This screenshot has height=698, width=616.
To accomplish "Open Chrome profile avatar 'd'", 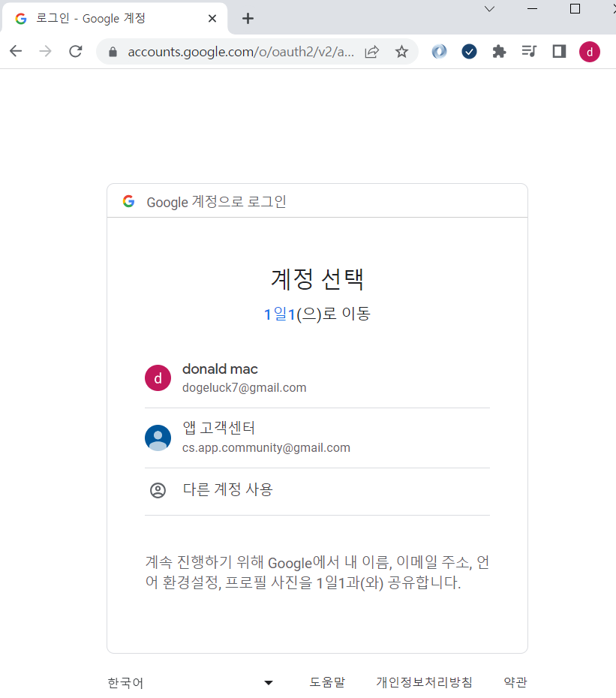I will click(x=589, y=52).
